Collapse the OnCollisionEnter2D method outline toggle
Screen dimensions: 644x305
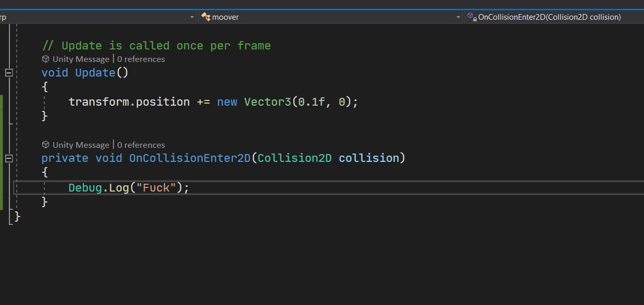tap(8, 158)
